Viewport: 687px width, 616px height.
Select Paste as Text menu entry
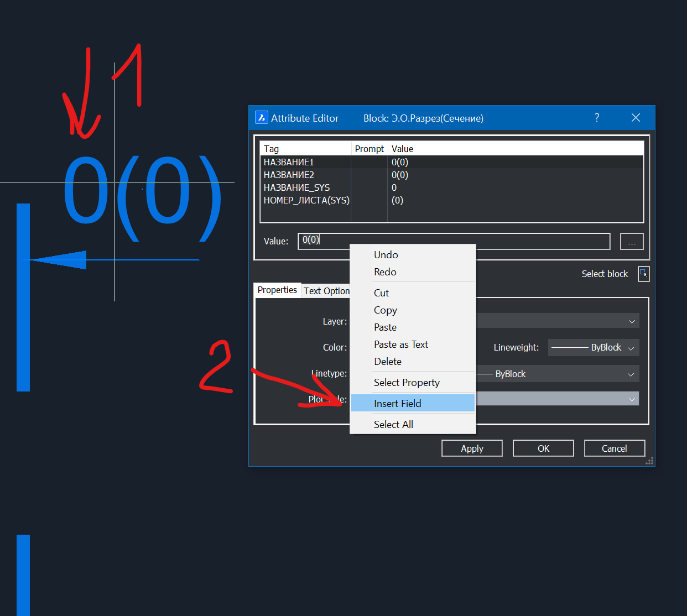(x=400, y=344)
